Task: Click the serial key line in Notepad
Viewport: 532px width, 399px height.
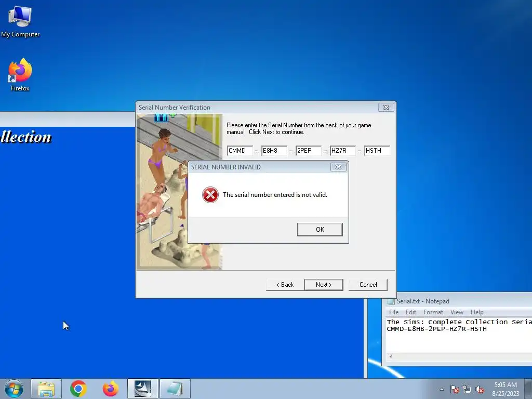Action: 436,329
